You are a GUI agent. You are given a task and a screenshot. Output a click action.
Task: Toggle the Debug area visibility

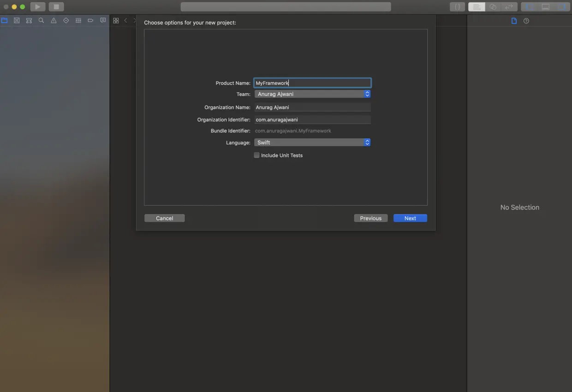coord(546,7)
